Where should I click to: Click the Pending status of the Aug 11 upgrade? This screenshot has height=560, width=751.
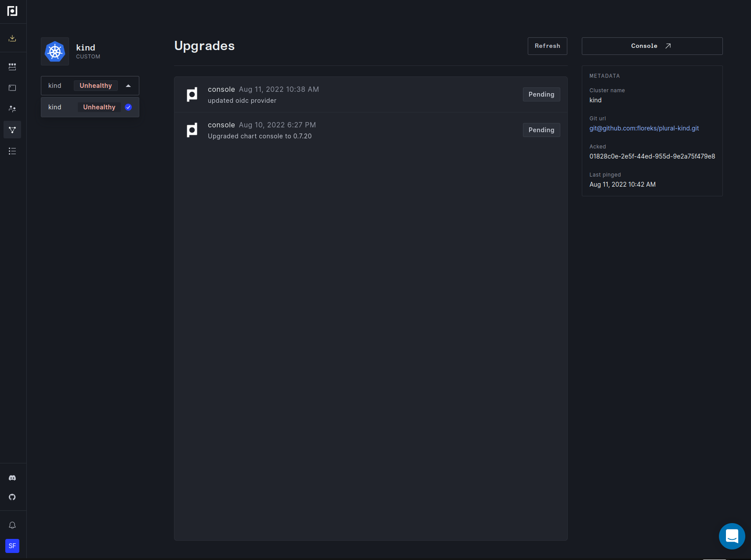click(541, 94)
